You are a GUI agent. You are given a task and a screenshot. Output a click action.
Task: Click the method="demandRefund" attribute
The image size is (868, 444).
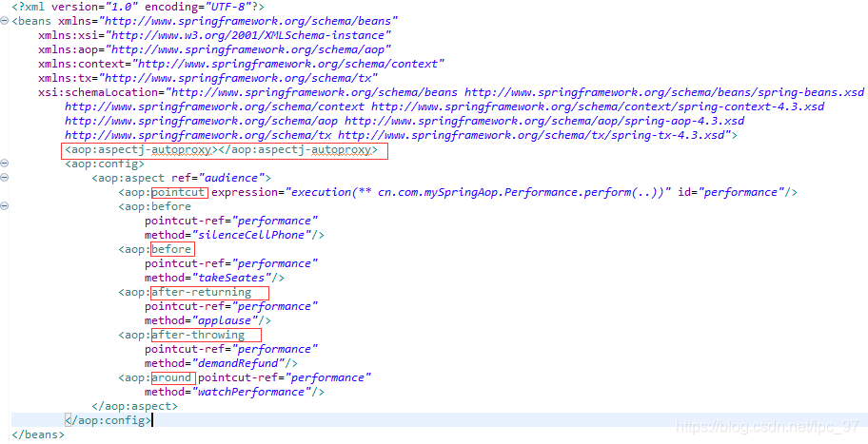pos(215,363)
